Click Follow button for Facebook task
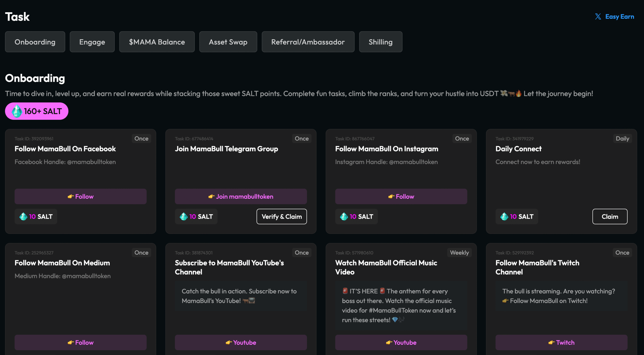 click(80, 196)
